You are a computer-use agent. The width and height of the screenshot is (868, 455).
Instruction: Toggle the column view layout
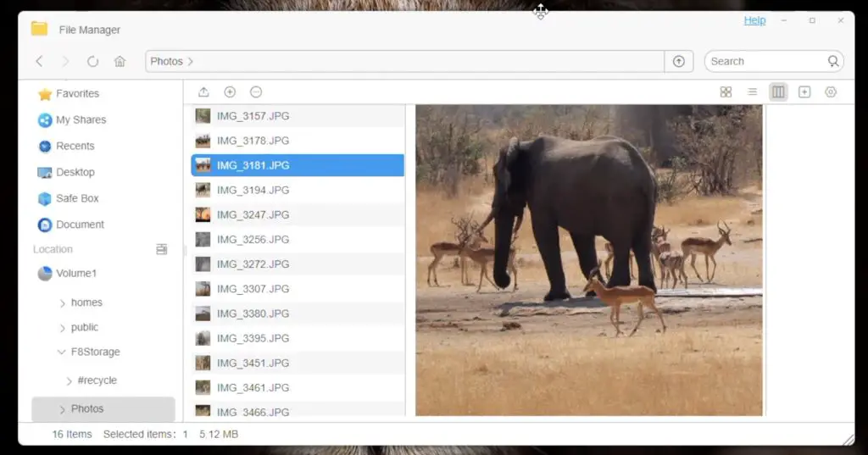click(778, 92)
